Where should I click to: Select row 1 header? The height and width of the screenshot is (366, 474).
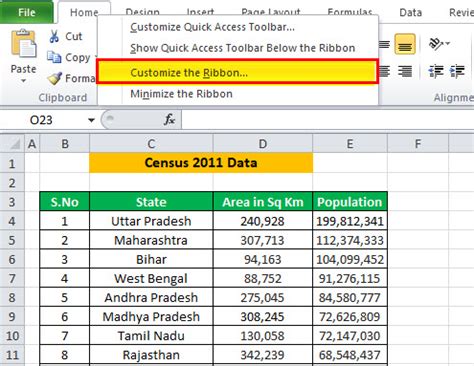[x=12, y=164]
